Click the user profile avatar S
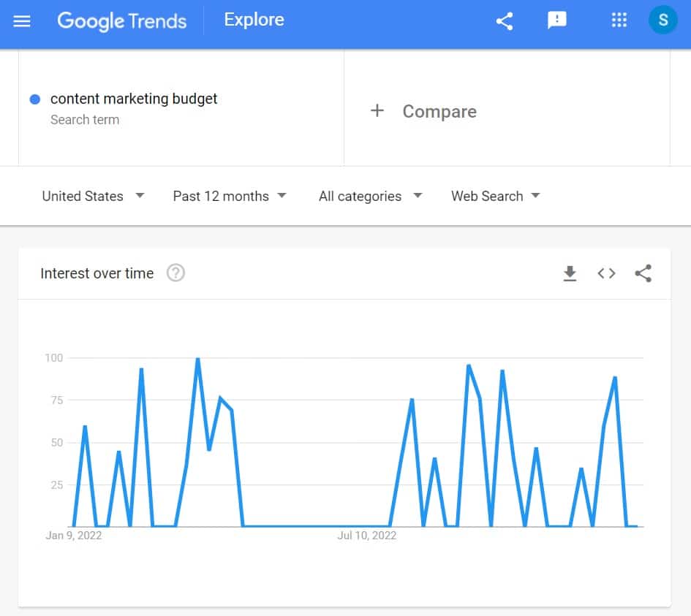Viewport: 691px width, 616px height. pos(662,20)
